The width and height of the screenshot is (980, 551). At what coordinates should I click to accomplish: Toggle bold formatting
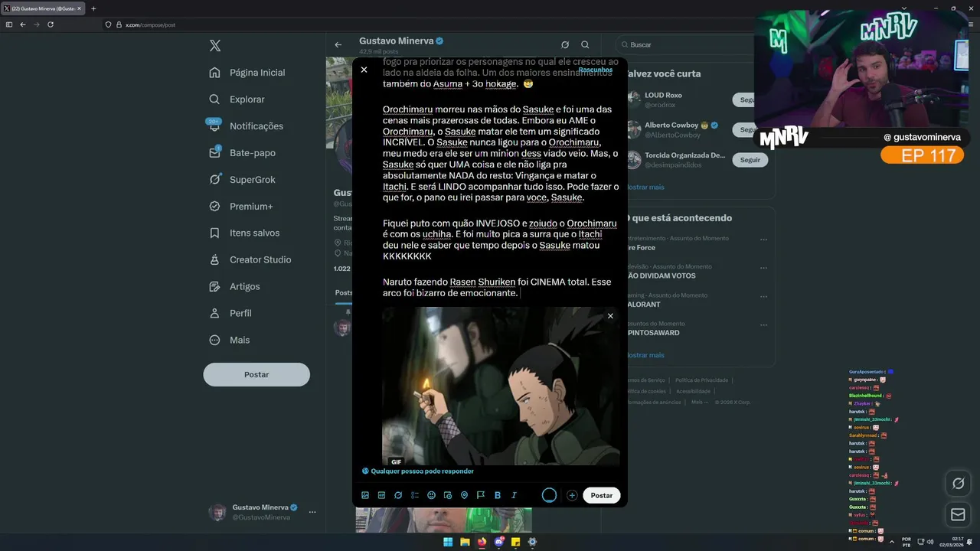pos(498,495)
